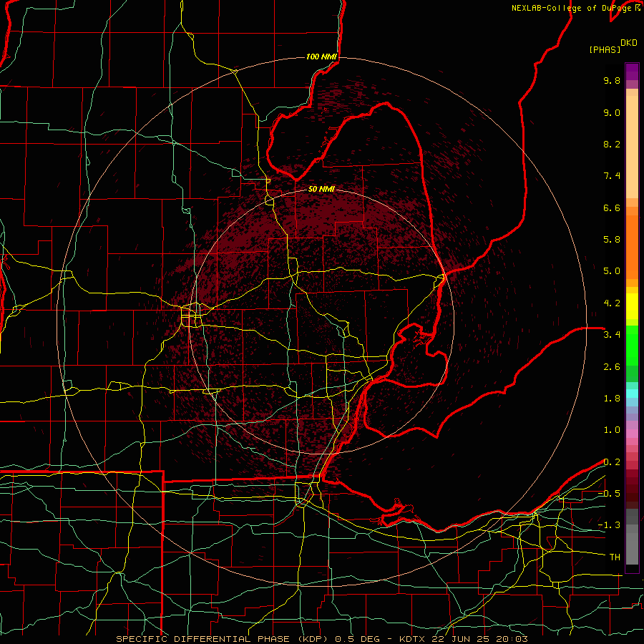This screenshot has width=644, height=644.
Task: Click the KDTX 22 JUN 25 20:03 timestamp
Action: click(463, 639)
